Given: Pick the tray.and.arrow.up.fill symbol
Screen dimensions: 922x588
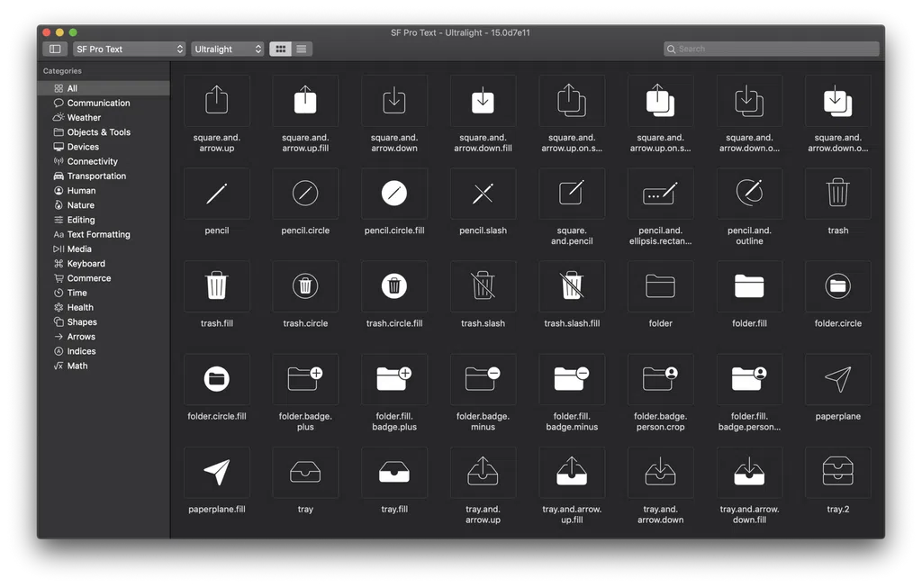Looking at the screenshot, I should pos(572,472).
